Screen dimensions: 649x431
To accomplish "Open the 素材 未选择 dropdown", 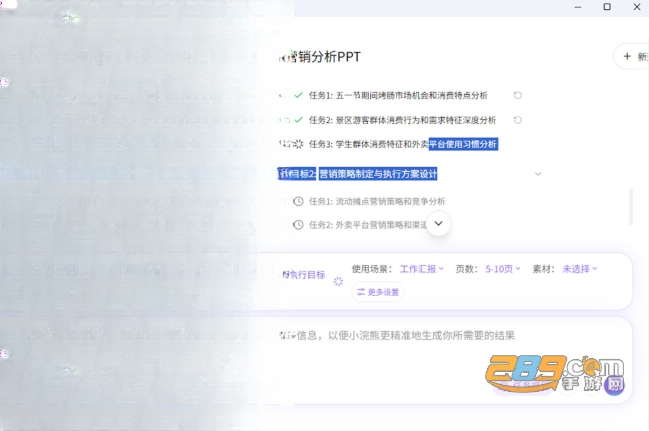I will [579, 269].
